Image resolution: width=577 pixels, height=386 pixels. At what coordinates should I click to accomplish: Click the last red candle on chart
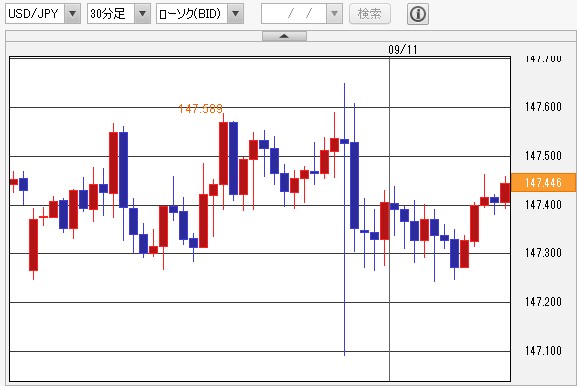[505, 193]
